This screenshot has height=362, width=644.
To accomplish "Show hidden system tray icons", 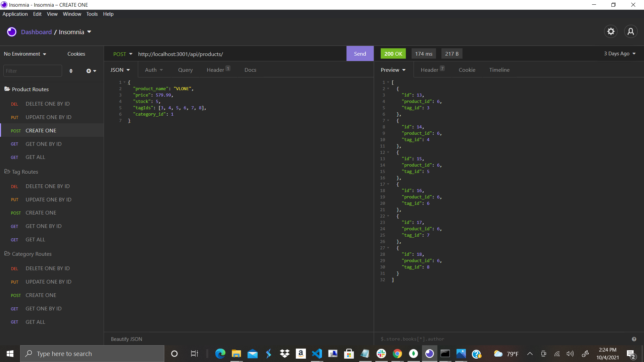I will click(530, 354).
